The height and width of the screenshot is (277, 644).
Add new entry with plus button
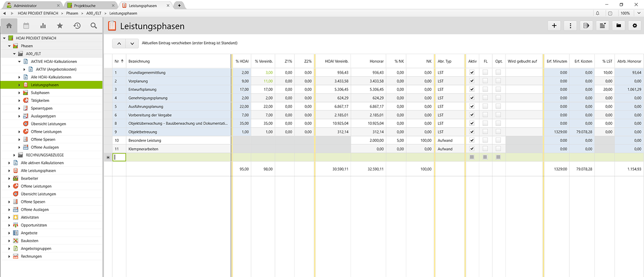coord(554,26)
